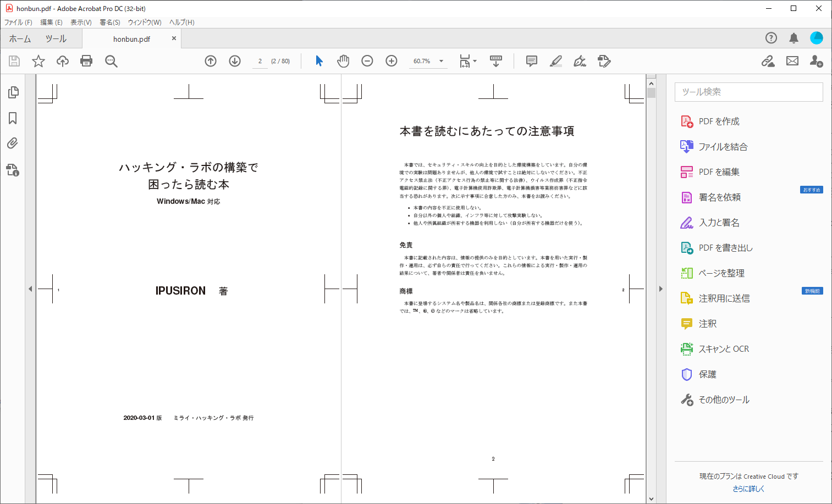The image size is (832, 504).
Task: Click the stamp/redact tool icon
Action: [604, 61]
